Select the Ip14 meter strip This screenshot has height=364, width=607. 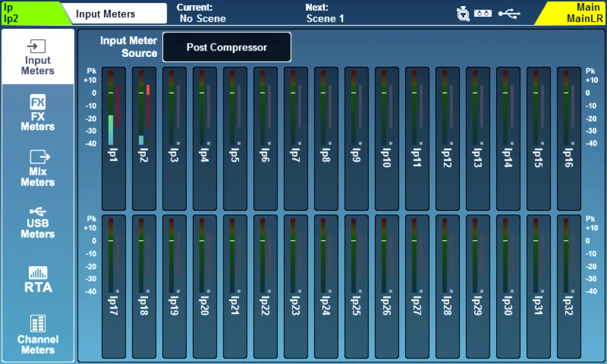[508, 139]
